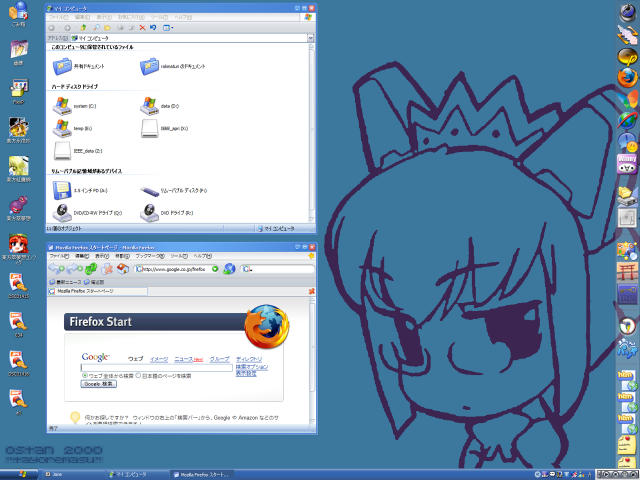Open ブックマーク menu in Firefox
The height and width of the screenshot is (480, 640).
150,256
